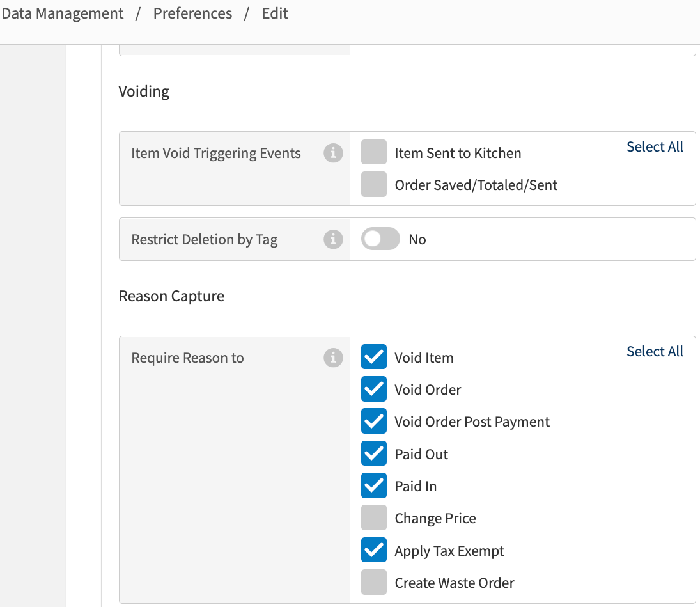700x607 pixels.
Task: Enable Item Sent to Kitchen checkbox
Action: coord(374,153)
